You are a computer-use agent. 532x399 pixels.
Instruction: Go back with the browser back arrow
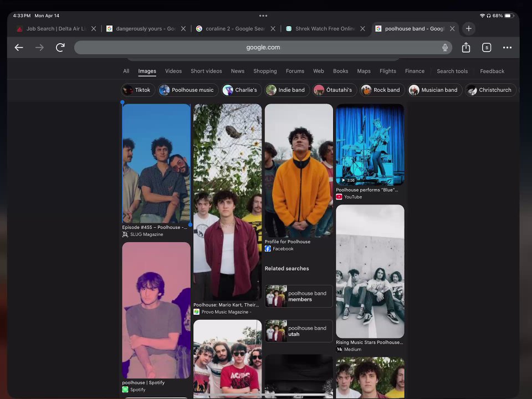click(19, 48)
